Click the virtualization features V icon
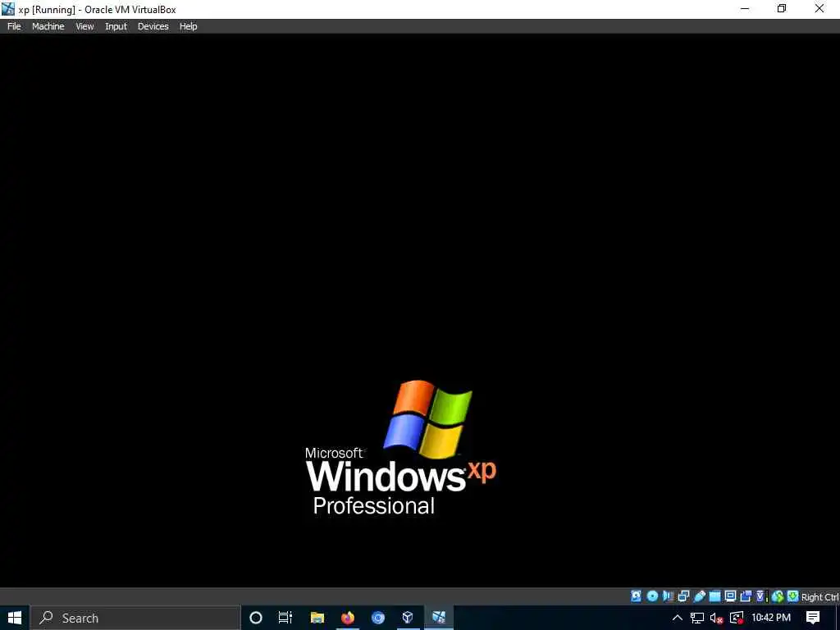Screen dimensions: 840x630 click(760, 596)
